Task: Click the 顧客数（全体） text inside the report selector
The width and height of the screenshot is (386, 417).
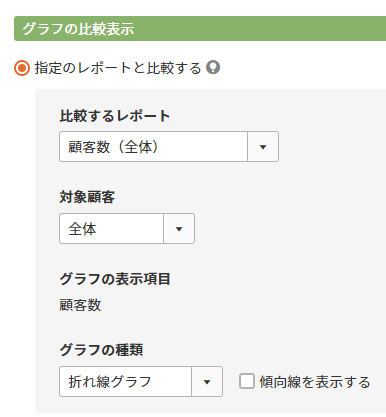Action: [113, 147]
